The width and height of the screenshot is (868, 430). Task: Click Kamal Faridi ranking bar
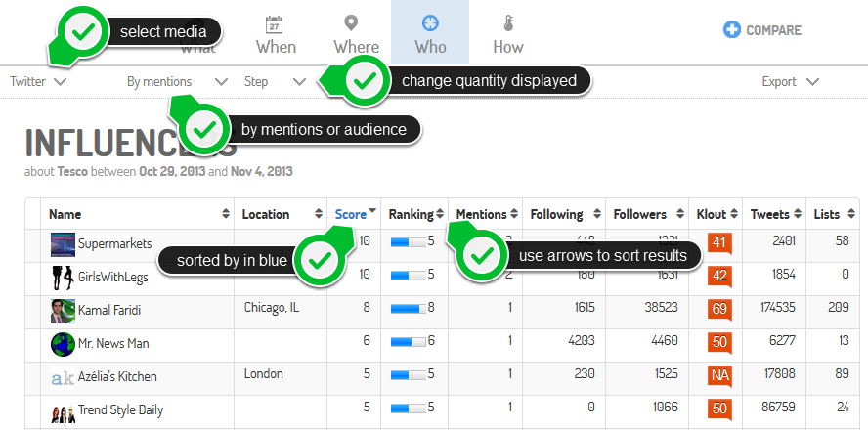coord(409,309)
